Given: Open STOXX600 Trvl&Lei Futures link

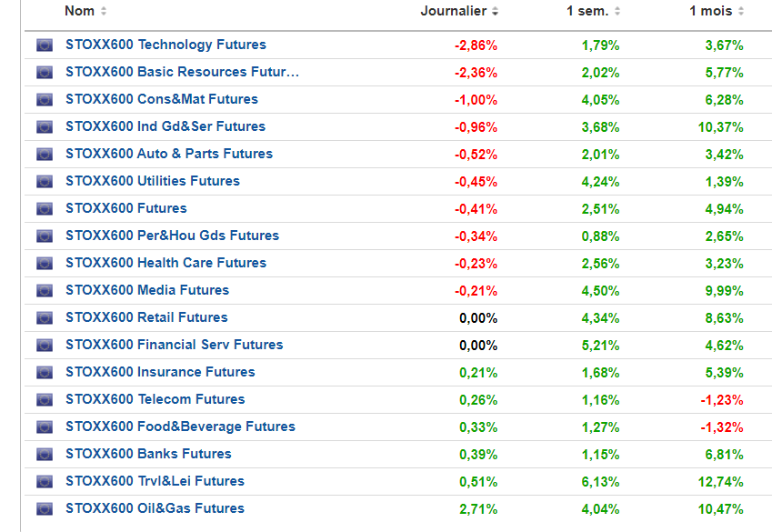Looking at the screenshot, I should [x=155, y=481].
